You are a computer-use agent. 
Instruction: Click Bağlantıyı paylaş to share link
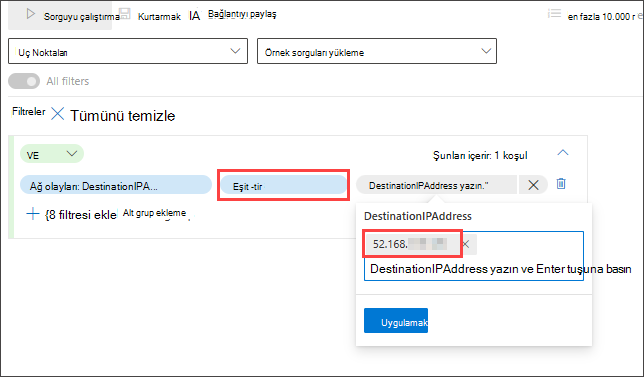pos(242,14)
